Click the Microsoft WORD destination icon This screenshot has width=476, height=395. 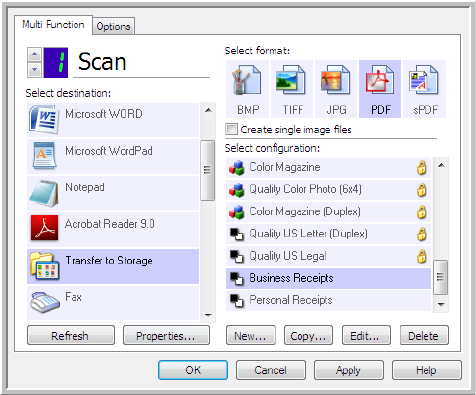pos(44,120)
